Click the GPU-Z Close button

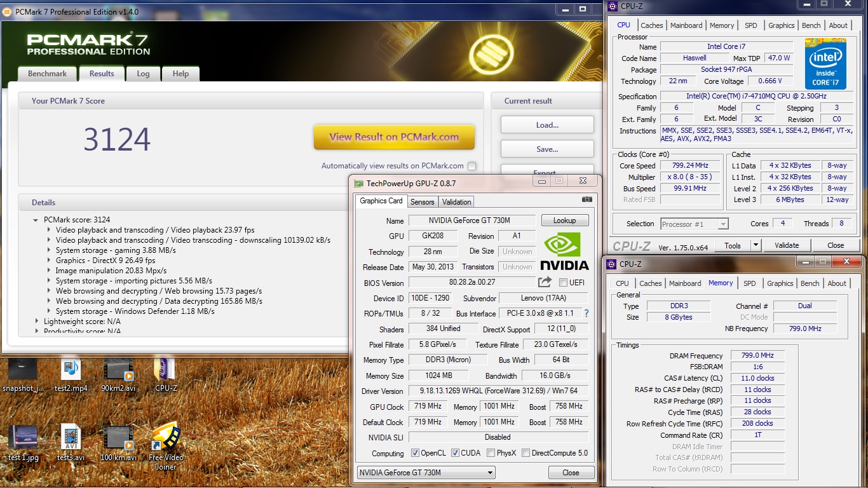pyautogui.click(x=571, y=473)
